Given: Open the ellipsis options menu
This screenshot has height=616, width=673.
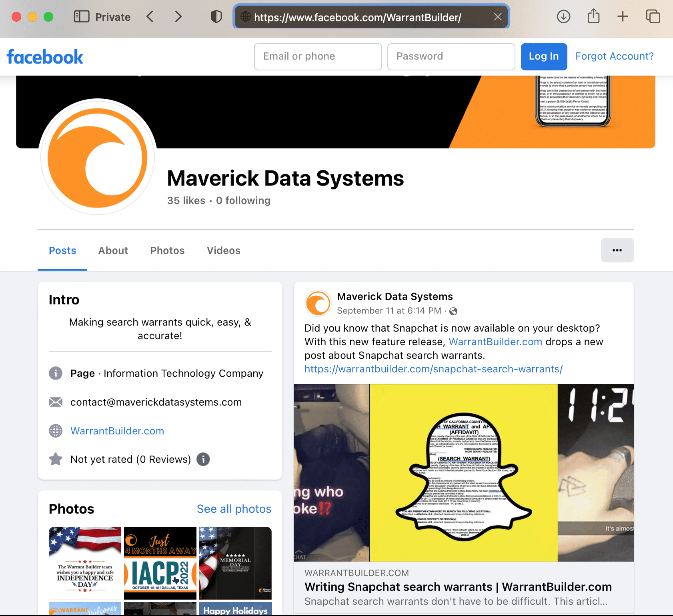Looking at the screenshot, I should pos(617,250).
